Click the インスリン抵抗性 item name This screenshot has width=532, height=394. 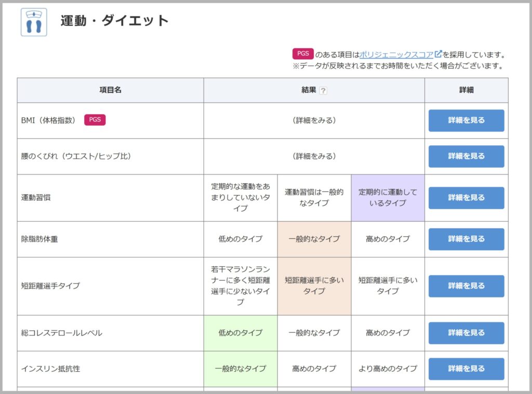click(50, 369)
